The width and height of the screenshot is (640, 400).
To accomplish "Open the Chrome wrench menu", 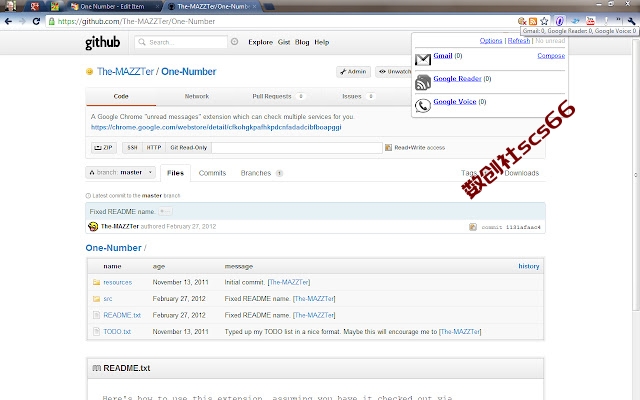I will [x=631, y=21].
